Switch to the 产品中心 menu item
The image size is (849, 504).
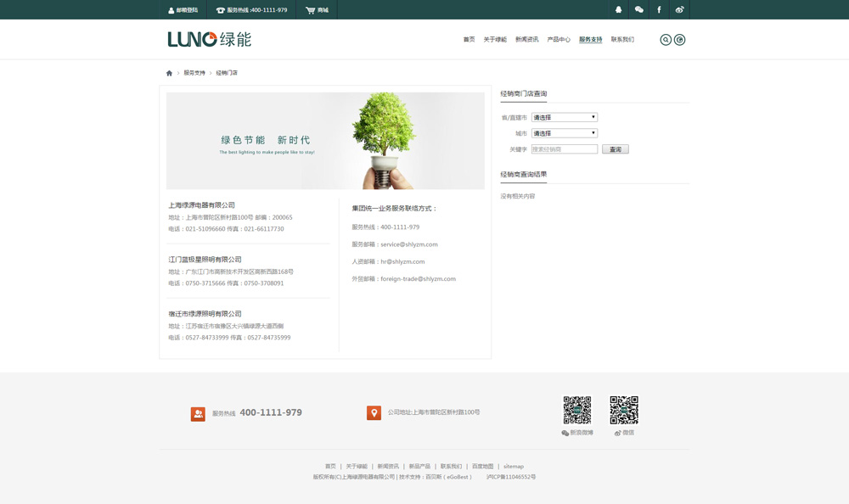558,39
